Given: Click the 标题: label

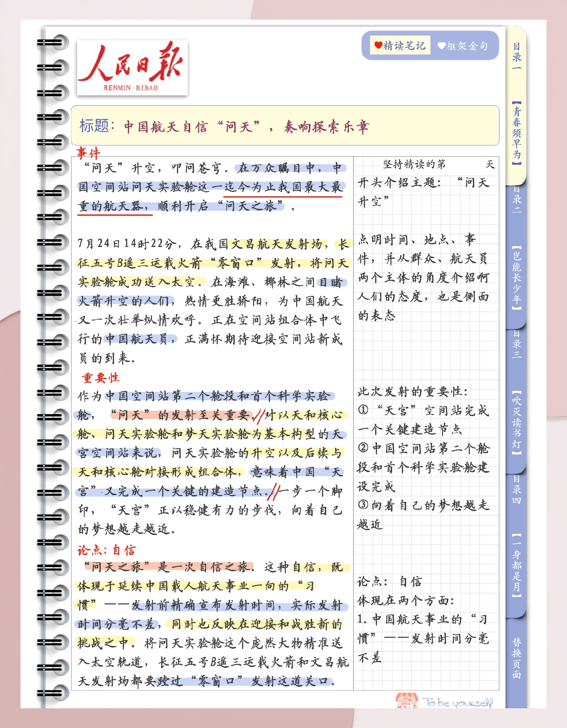Looking at the screenshot, I should (97, 126).
